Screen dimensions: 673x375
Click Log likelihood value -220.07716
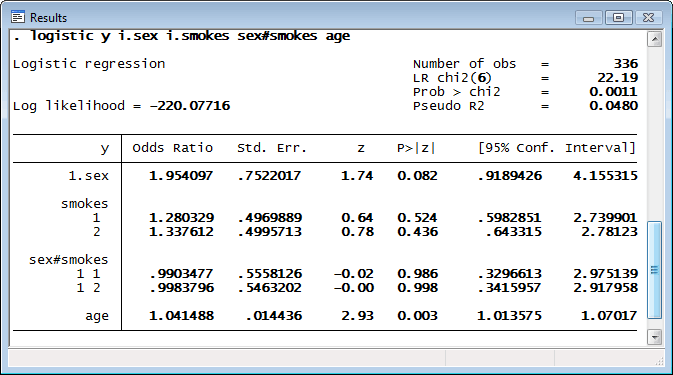point(190,106)
